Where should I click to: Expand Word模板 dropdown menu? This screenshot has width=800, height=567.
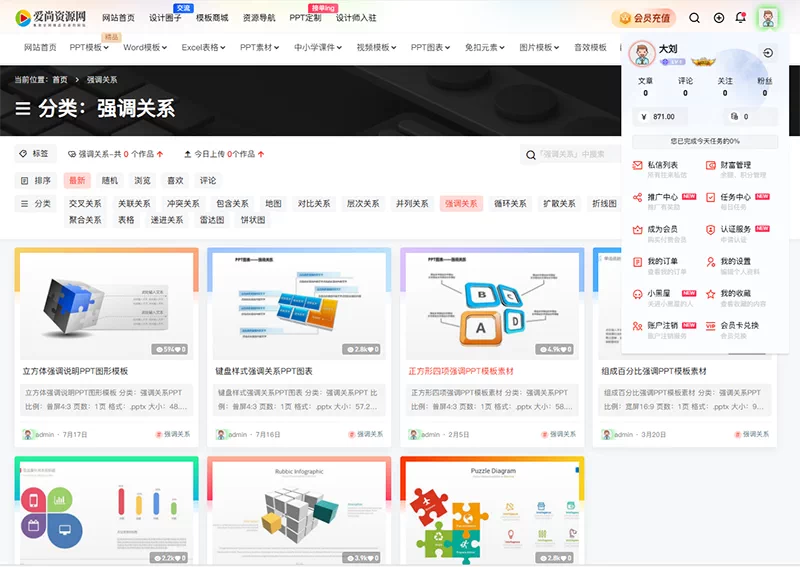point(145,47)
